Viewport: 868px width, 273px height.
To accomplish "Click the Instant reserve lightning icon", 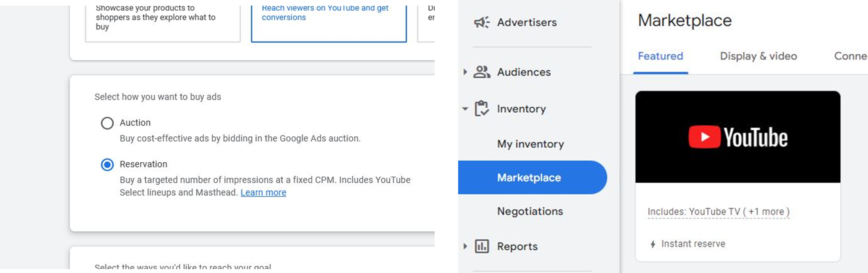I will tap(653, 244).
